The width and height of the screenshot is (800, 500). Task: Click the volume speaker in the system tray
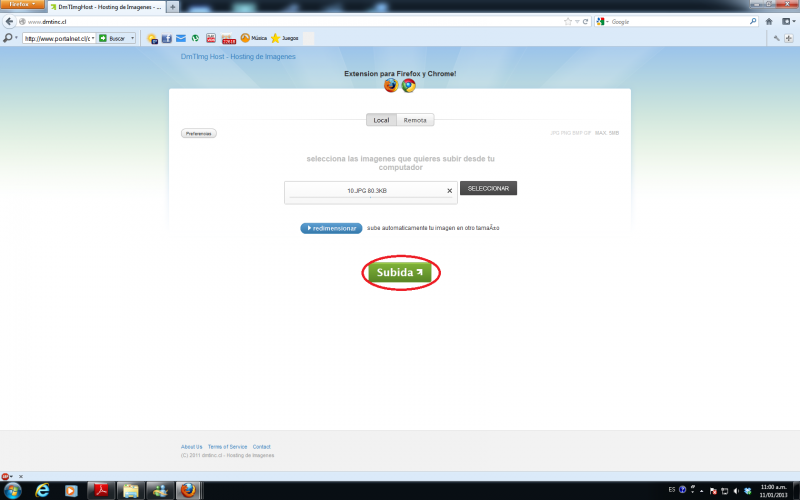point(736,491)
